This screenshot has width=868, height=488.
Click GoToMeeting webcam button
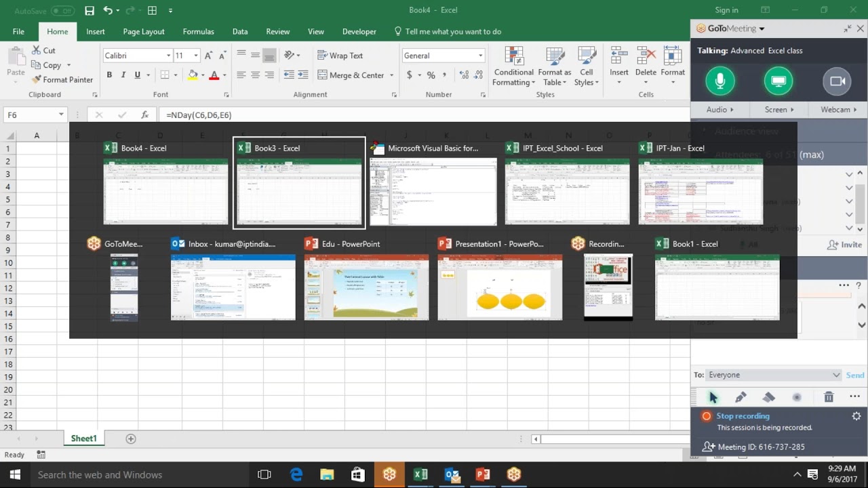click(x=837, y=81)
